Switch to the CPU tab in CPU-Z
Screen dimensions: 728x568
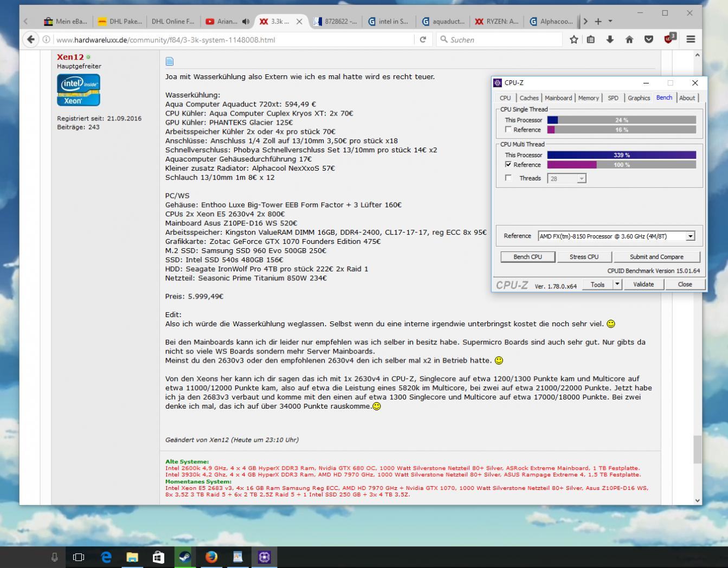(505, 98)
